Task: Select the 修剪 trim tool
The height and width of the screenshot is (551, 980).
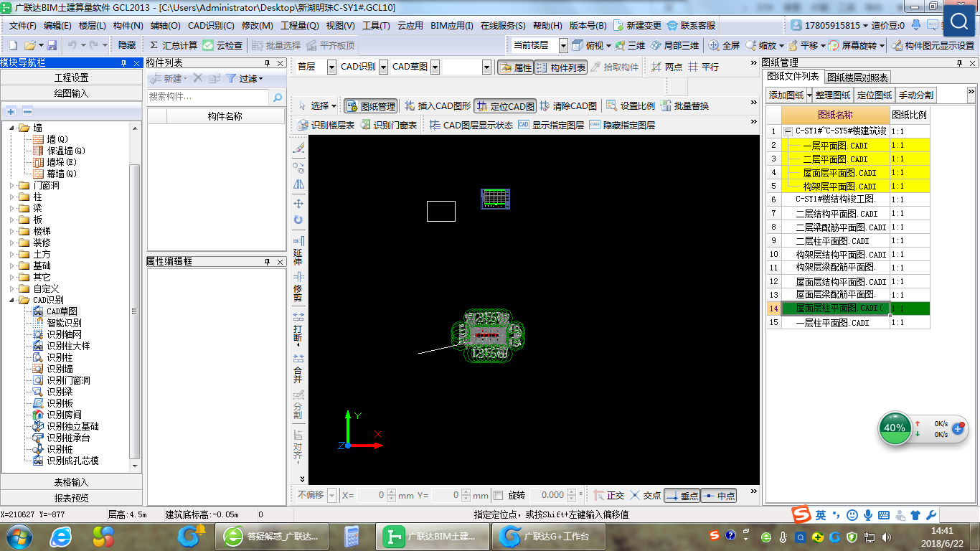Action: 298,287
